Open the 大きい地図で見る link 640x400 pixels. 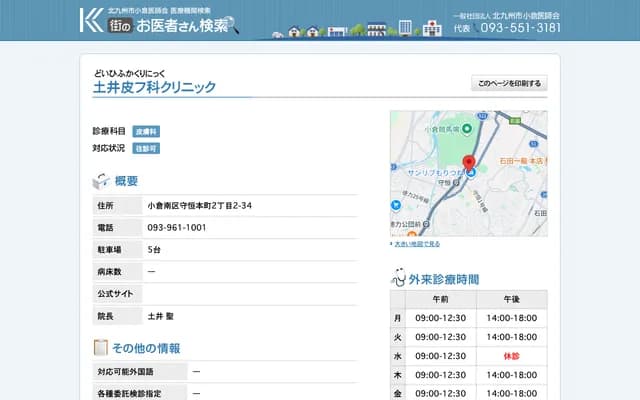tap(416, 243)
